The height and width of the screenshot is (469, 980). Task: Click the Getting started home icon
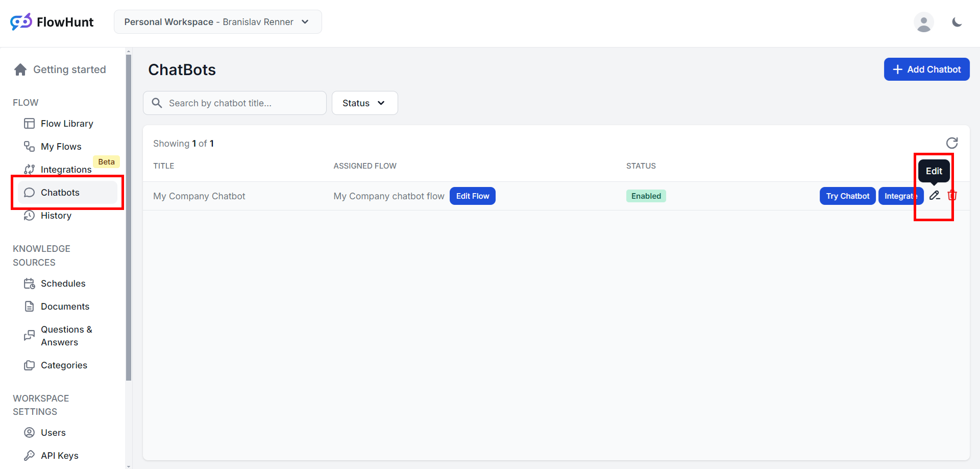[x=20, y=69]
